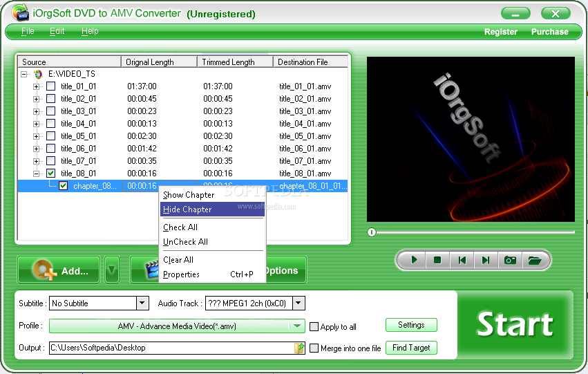
Task: Open Properties from context menu
Action: click(212, 274)
